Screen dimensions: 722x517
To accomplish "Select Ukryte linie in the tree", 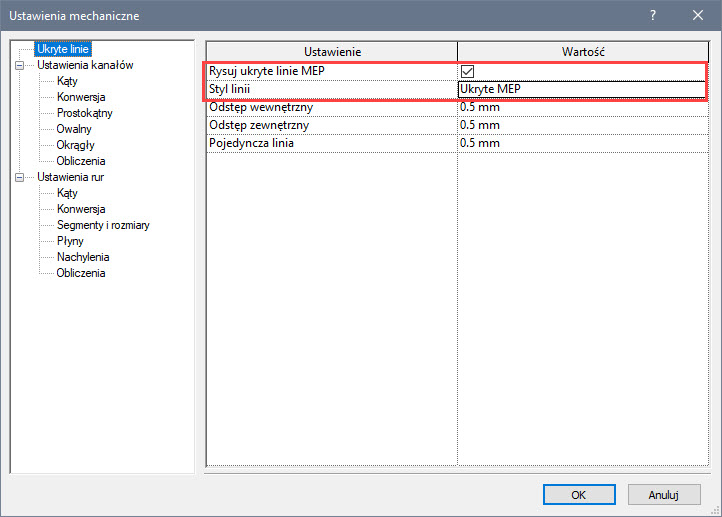I will coord(63,49).
